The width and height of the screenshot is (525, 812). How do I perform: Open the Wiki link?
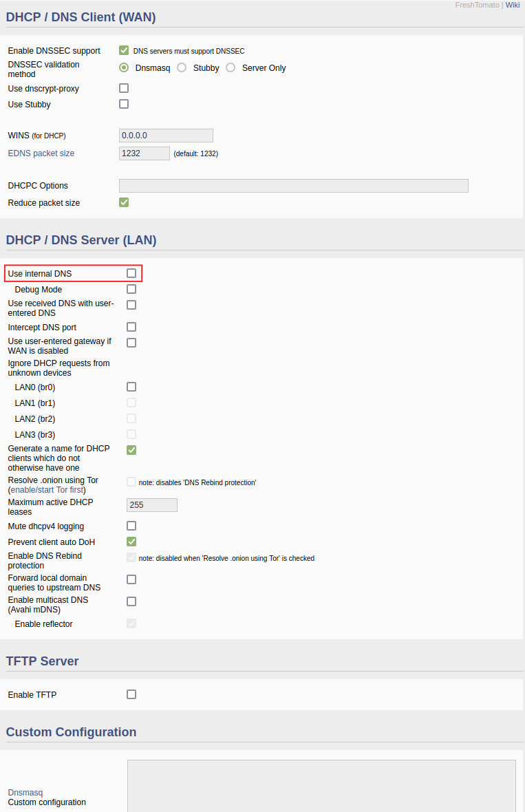[x=513, y=5]
